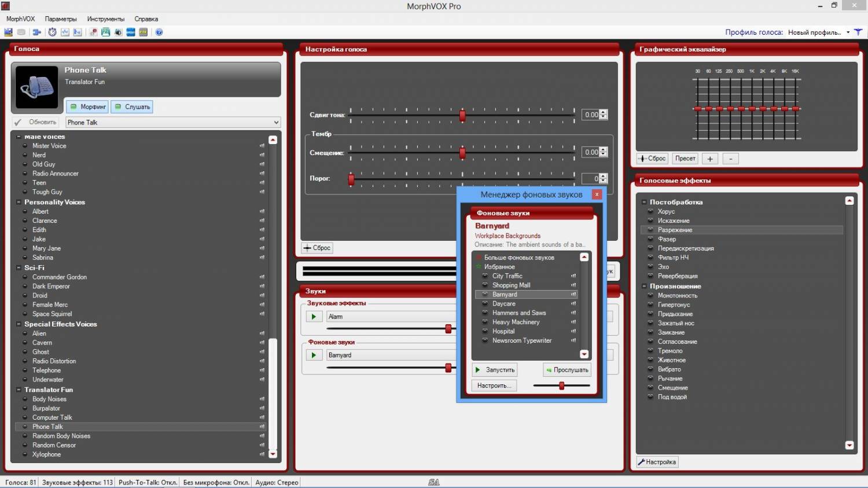Click the Пресет button under the equalizer
This screenshot has height=488, width=868.
tap(685, 159)
